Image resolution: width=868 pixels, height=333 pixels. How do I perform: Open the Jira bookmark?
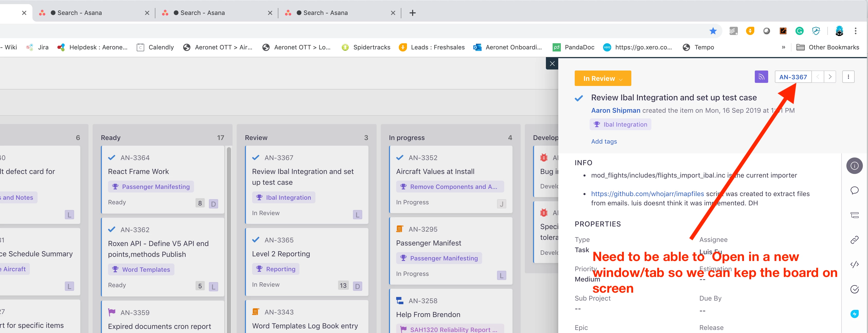tap(37, 47)
